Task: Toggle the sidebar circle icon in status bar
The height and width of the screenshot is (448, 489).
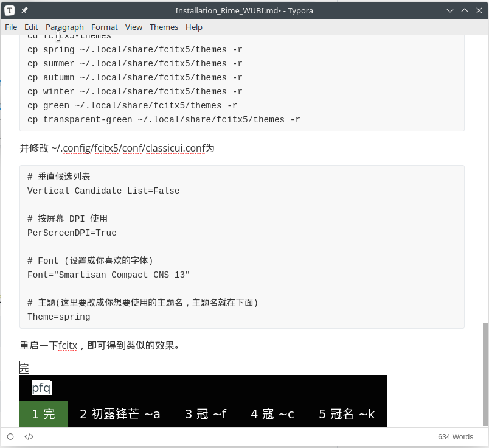Action: click(x=10, y=437)
